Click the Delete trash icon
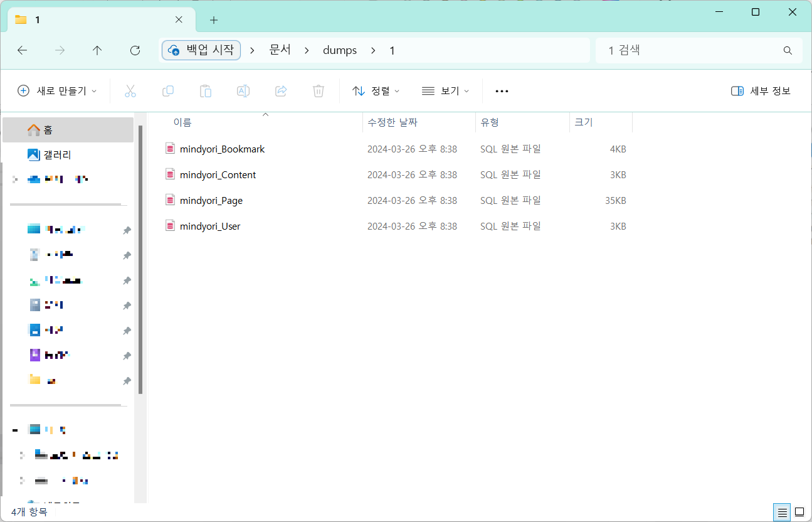This screenshot has width=812, height=522. [319, 91]
